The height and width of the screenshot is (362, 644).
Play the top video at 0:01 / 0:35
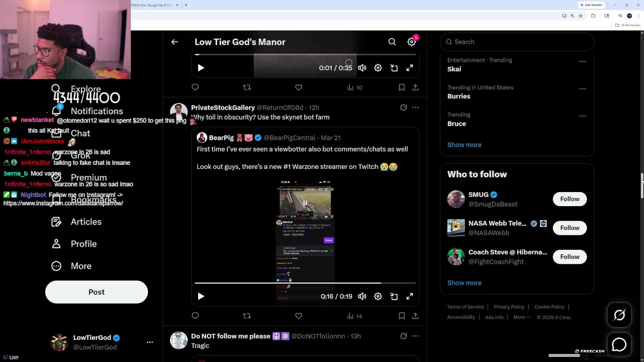tap(201, 68)
